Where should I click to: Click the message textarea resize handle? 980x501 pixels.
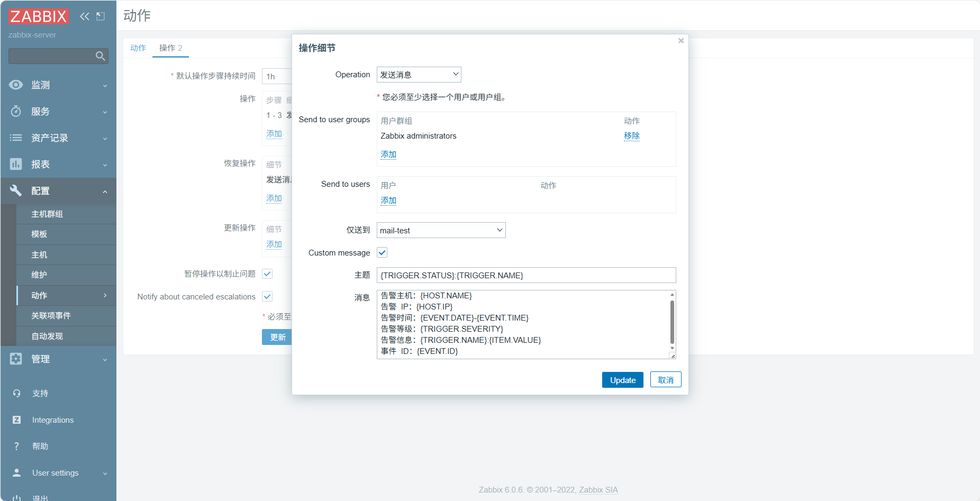pos(673,356)
